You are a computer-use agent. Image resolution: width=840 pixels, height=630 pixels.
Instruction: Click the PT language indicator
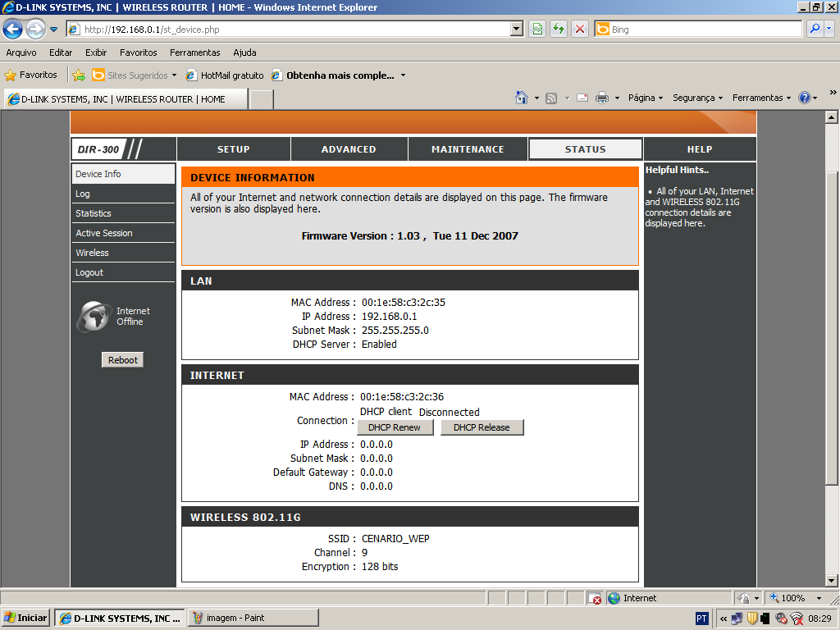pyautogui.click(x=701, y=619)
